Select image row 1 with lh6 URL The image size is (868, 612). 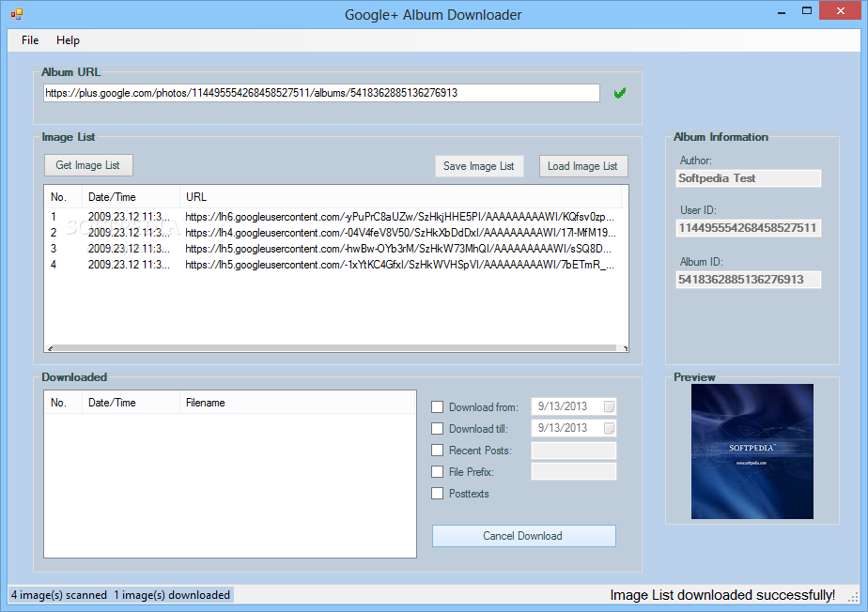[335, 217]
